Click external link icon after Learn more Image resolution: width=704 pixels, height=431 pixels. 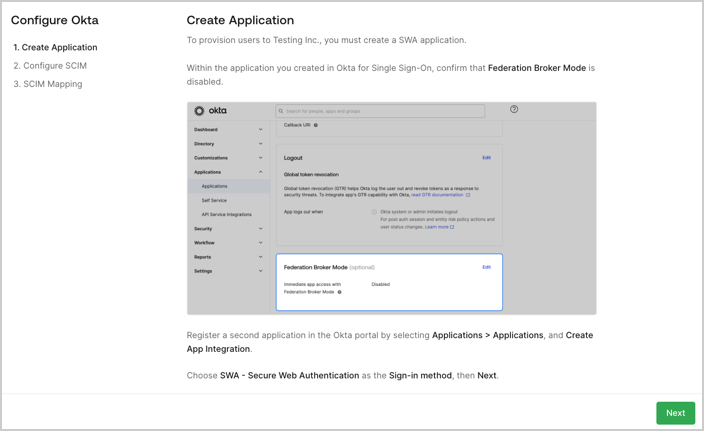point(452,227)
